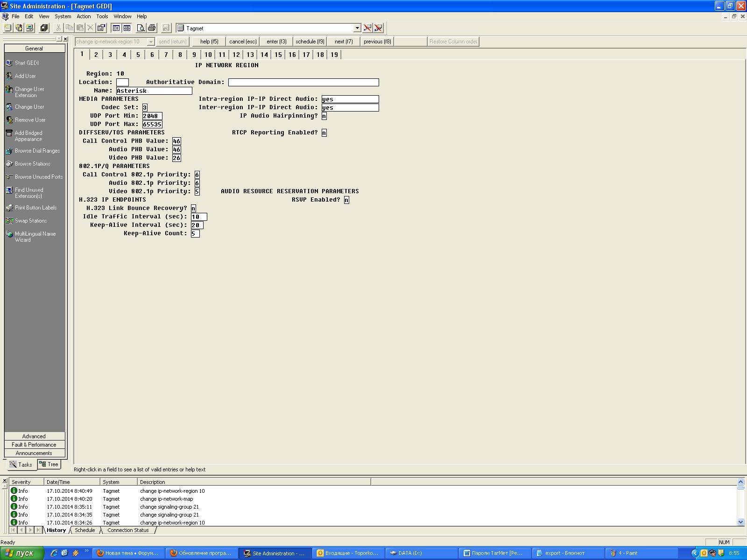The width and height of the screenshot is (747, 560).
Task: Click the Name field containing Asterisk
Action: [154, 91]
